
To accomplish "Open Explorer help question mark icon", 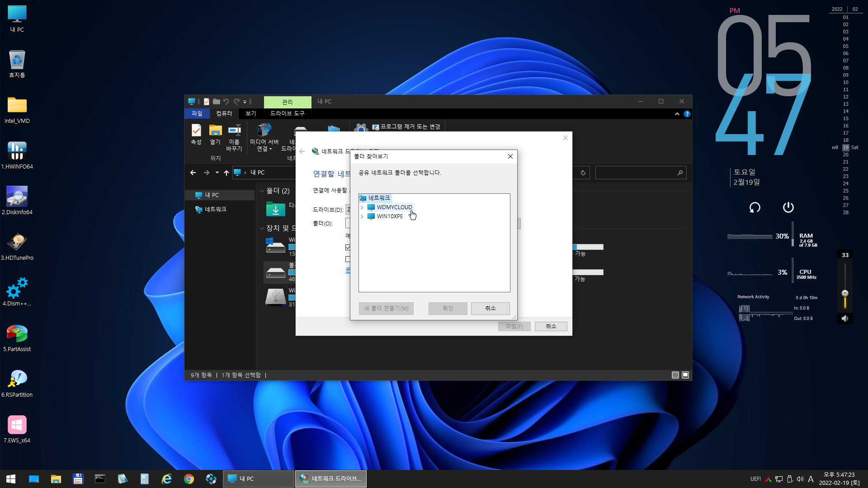I will [x=687, y=114].
